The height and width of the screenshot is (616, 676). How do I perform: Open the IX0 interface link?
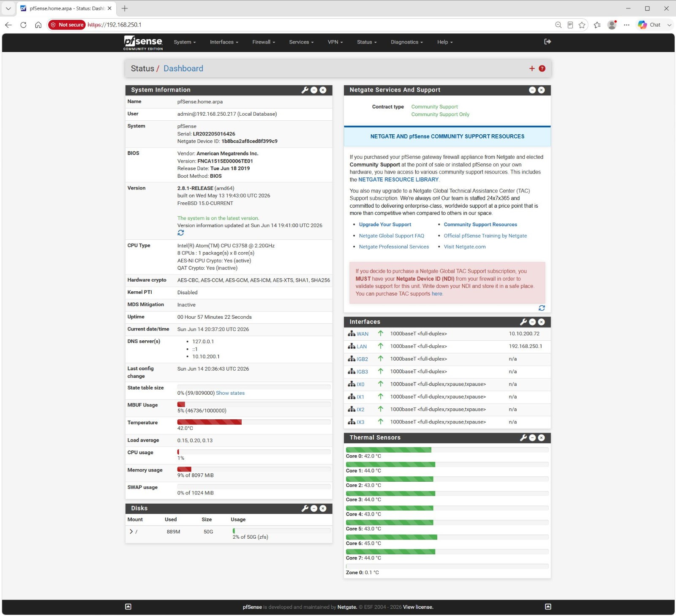360,385
